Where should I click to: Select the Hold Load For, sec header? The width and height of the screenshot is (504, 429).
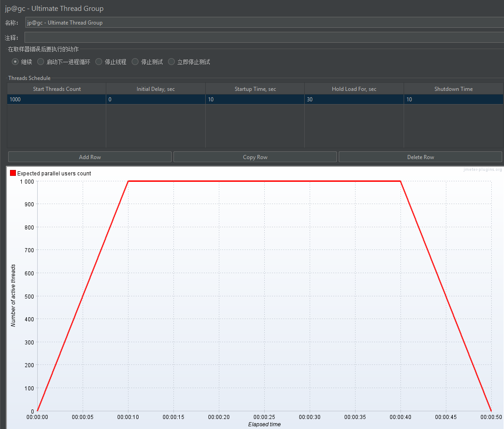(354, 89)
